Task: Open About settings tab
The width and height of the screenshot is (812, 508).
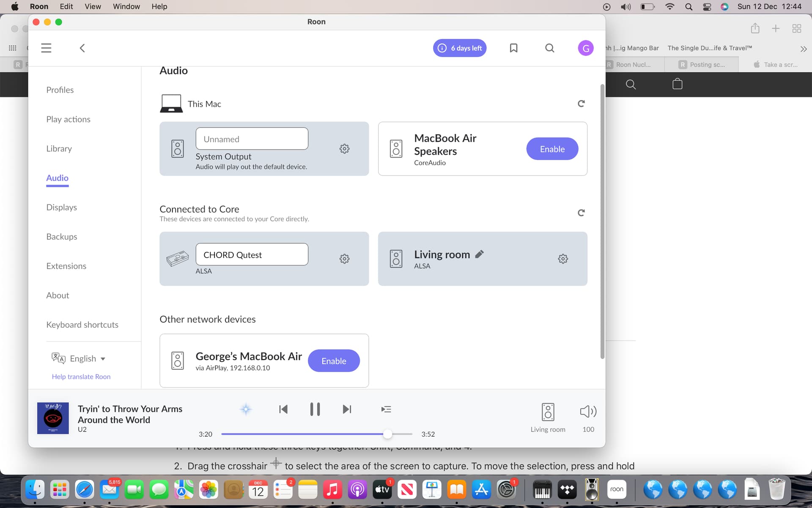Action: [58, 295]
